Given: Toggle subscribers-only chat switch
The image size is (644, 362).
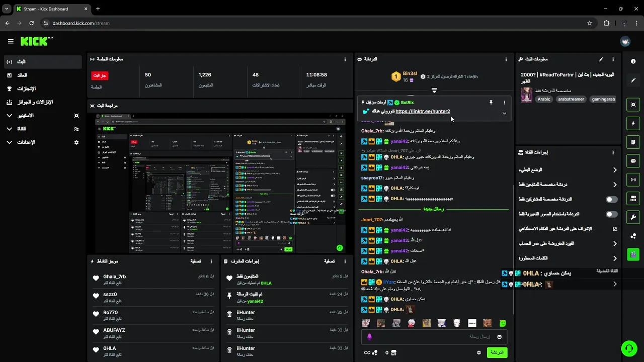Looking at the screenshot, I should 611,200.
